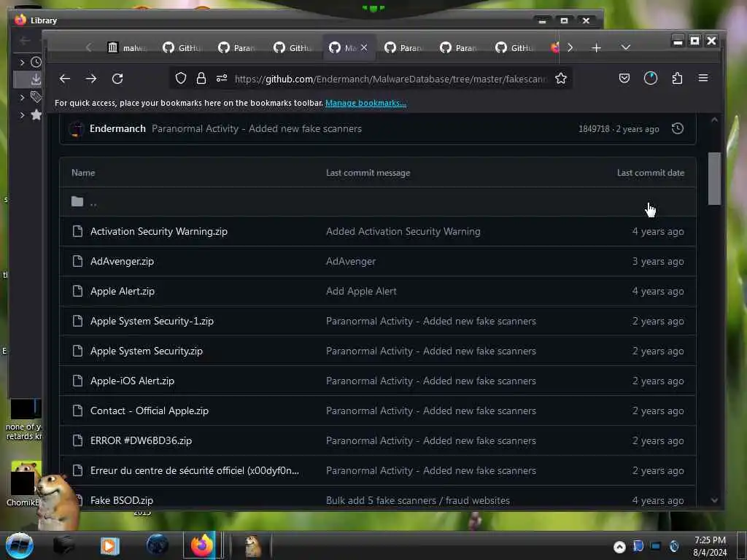This screenshot has height=560, width=747.
Task: Open taskbar clock showing 7:25 PM
Action: [710, 546]
